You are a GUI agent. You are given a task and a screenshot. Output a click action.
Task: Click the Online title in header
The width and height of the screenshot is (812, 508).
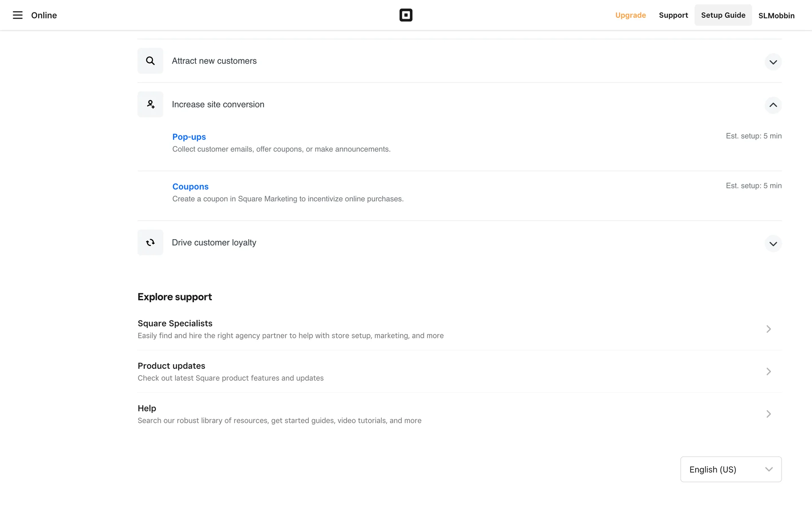[x=44, y=15]
